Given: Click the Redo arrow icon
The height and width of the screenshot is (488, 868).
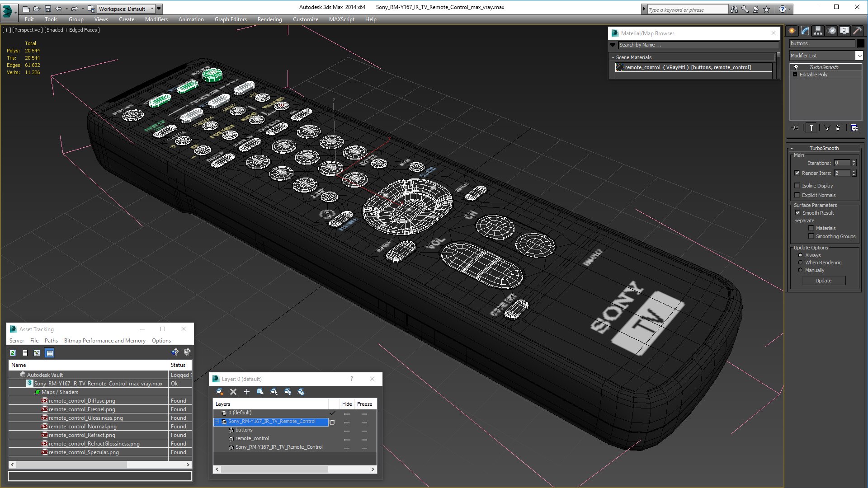Looking at the screenshot, I should click(74, 9).
